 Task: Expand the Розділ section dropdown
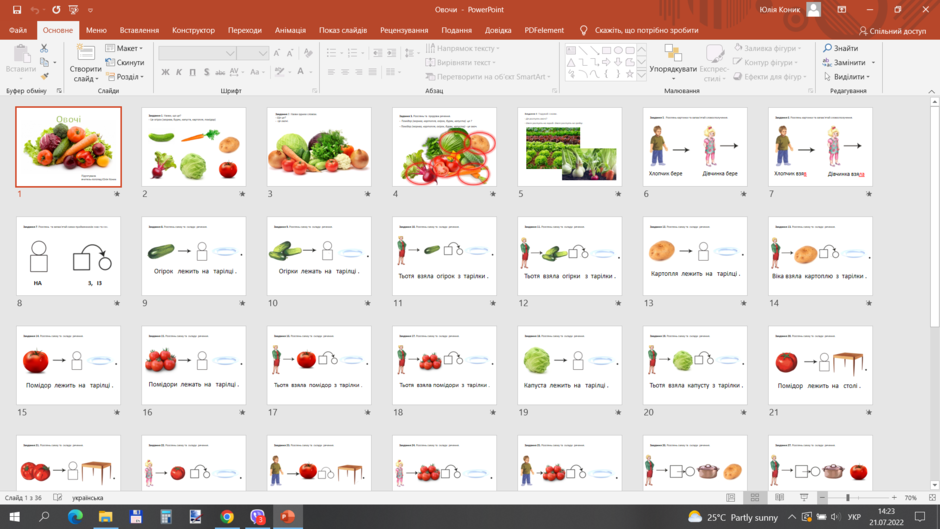125,77
